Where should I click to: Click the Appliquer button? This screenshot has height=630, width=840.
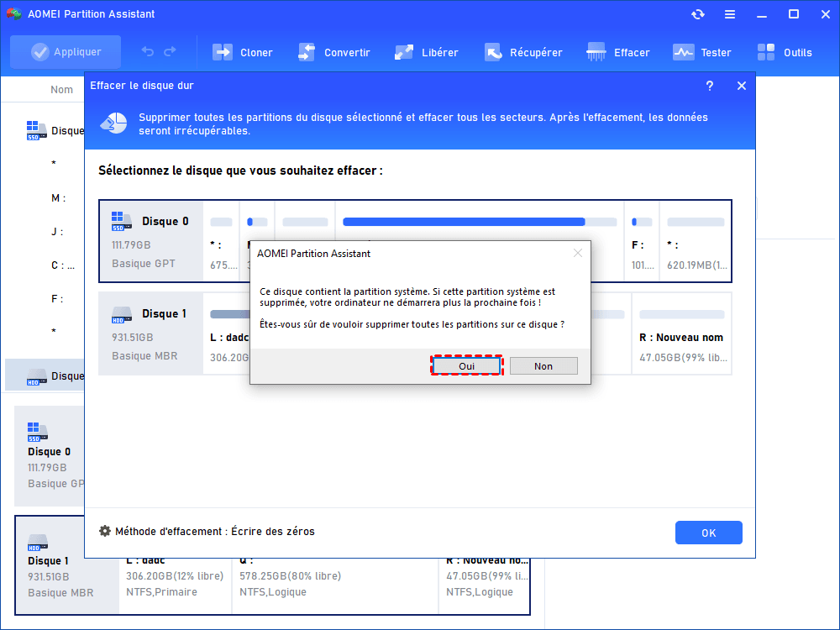point(66,52)
